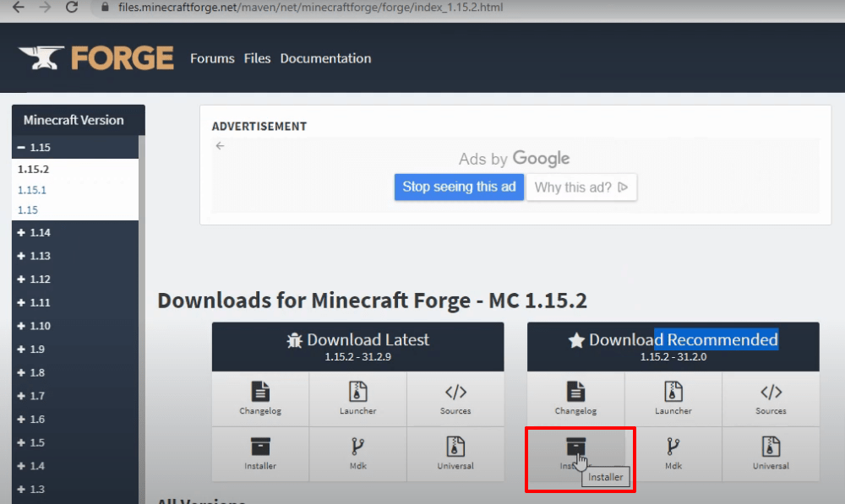845x504 pixels.
Task: Download Universal under Download Recommended
Action: (771, 454)
